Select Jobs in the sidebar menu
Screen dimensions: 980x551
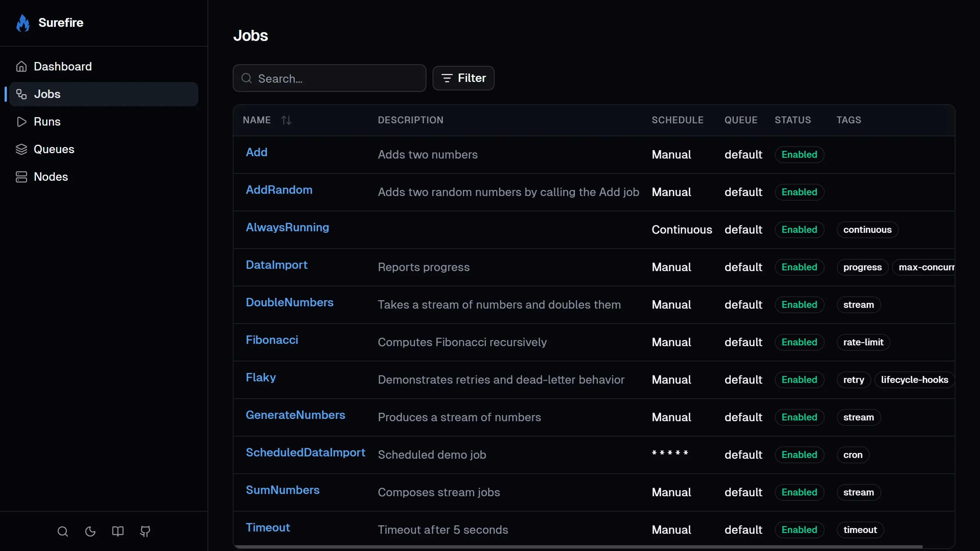click(x=47, y=94)
